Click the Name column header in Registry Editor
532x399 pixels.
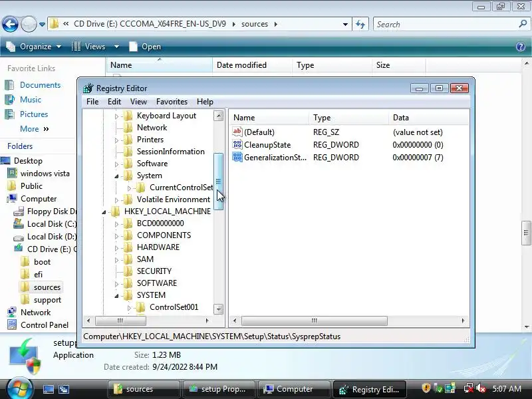270,118
